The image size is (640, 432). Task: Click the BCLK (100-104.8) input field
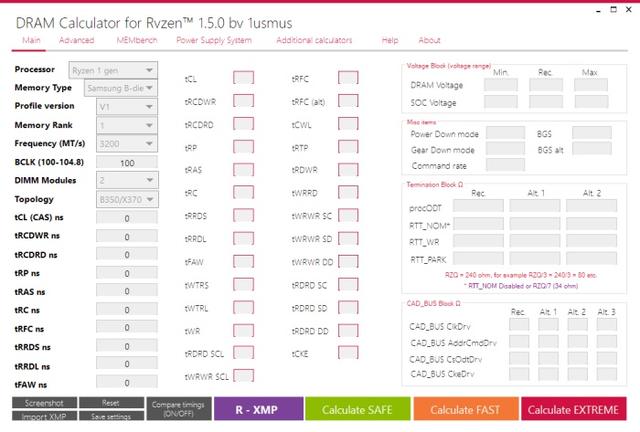[127, 163]
